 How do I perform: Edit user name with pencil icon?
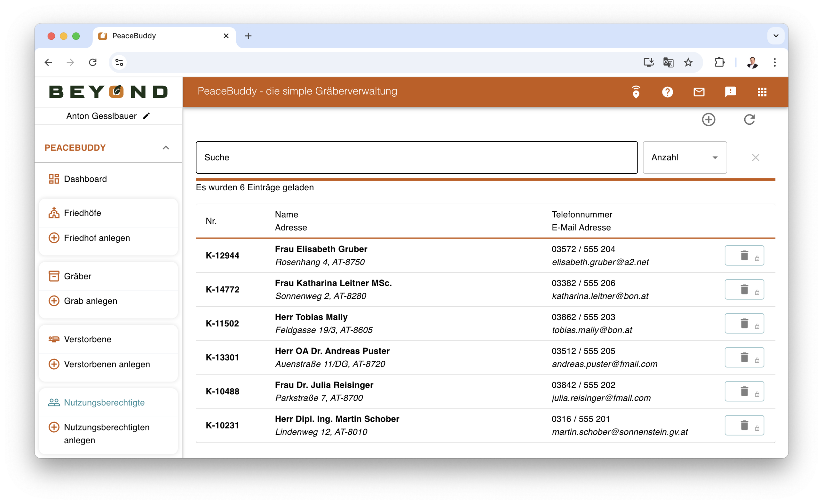click(146, 116)
